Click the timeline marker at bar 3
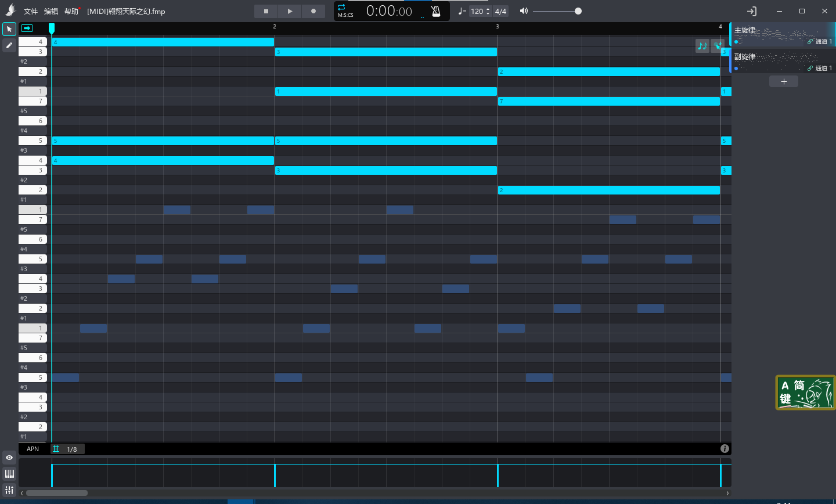Viewport: 836px width, 504px height. (x=498, y=27)
